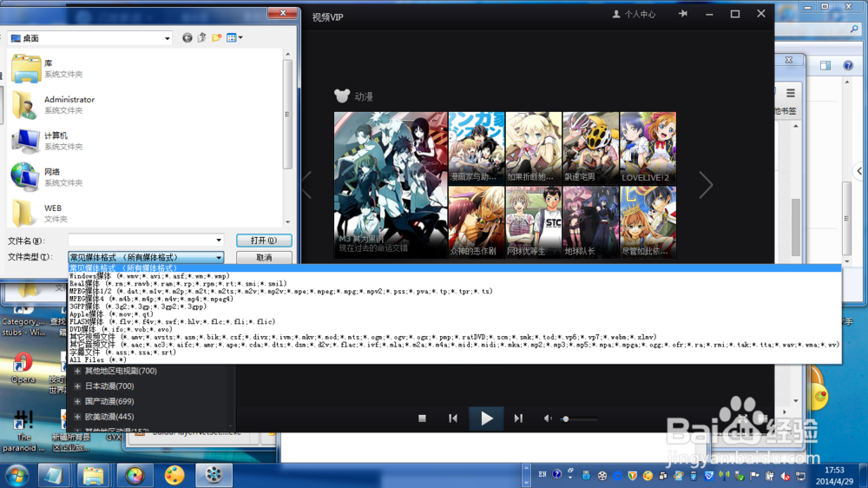
Task: Expand 欧美动漫(445) node
Action: pos(77,417)
